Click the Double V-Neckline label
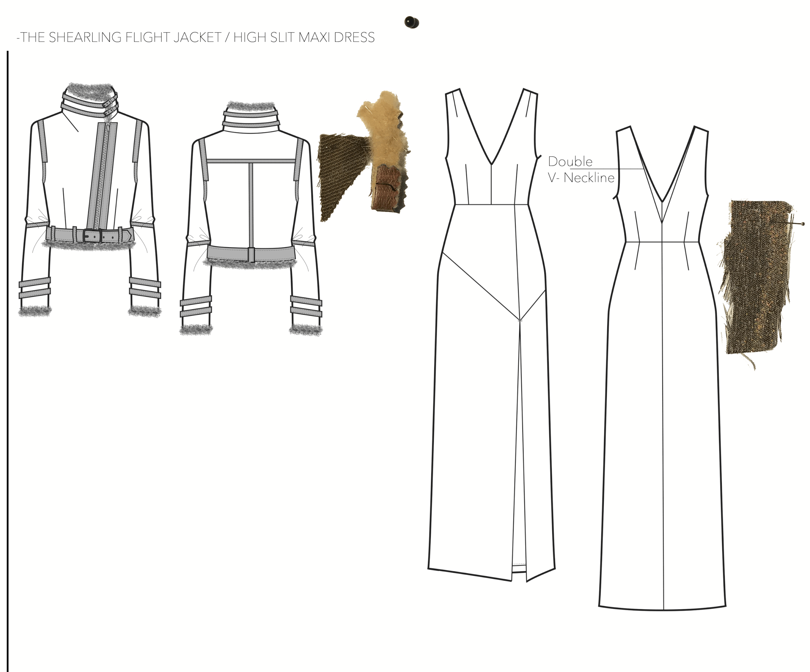This screenshot has width=810, height=672. click(581, 170)
